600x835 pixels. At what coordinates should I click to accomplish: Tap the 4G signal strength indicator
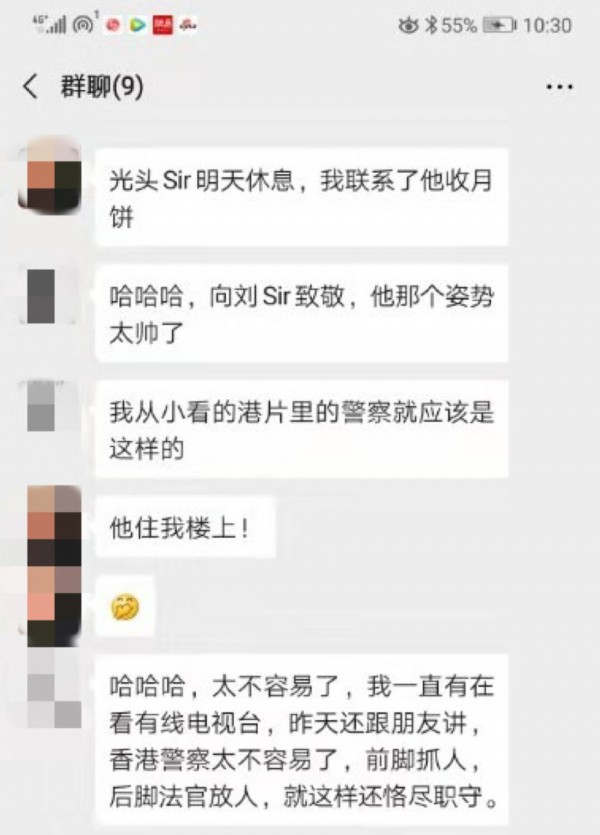(x=50, y=24)
